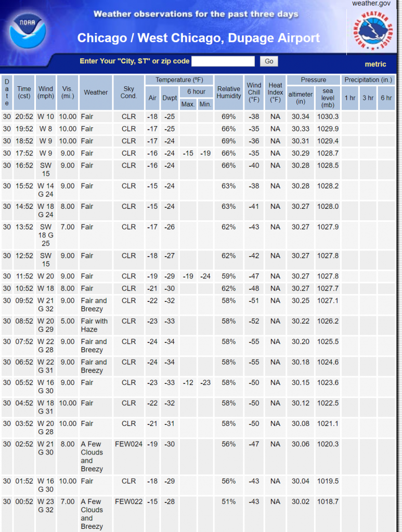The width and height of the screenshot is (402, 532).
Task: Select the Fair with Haze weather cell
Action: click(x=96, y=325)
